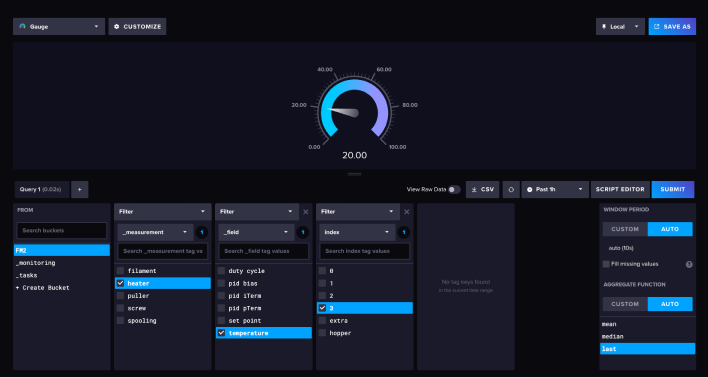708x378 pixels.
Task: Uncheck the index 3 checkbox
Action: point(322,308)
